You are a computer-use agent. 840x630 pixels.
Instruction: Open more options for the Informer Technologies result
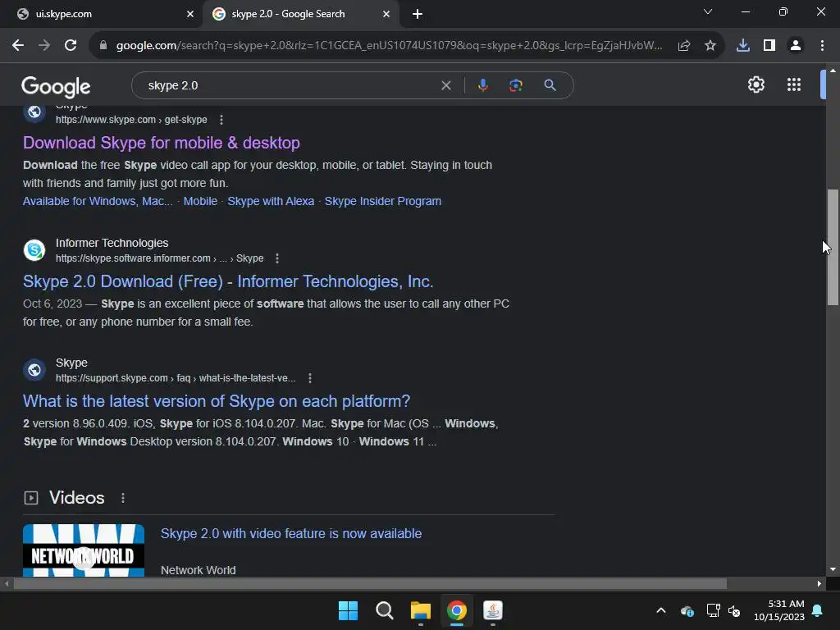click(x=277, y=258)
